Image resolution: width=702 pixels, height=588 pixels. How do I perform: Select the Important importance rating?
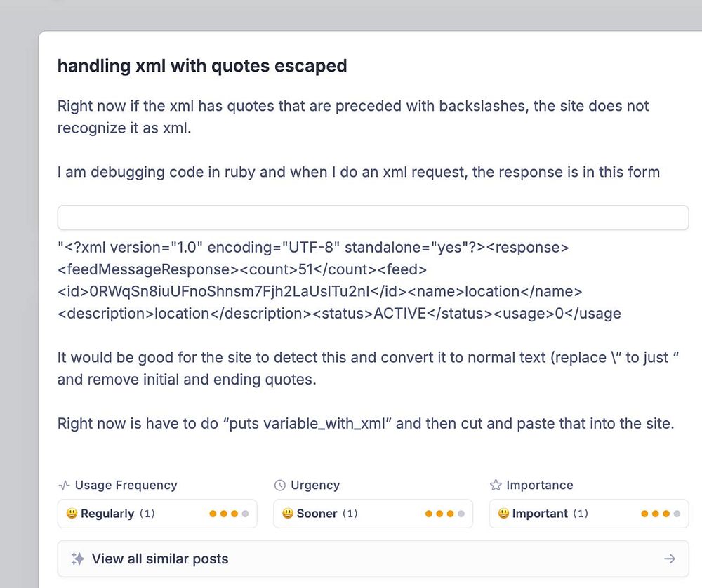[x=540, y=514]
